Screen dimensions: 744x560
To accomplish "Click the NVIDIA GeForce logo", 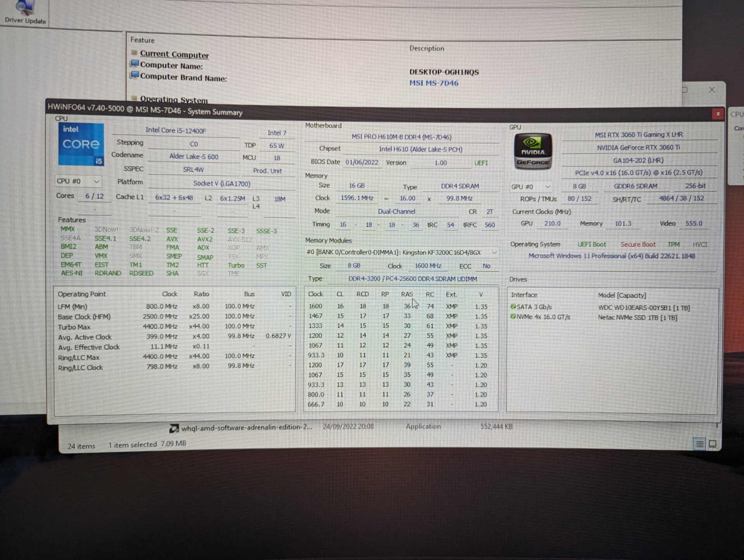I will click(532, 151).
